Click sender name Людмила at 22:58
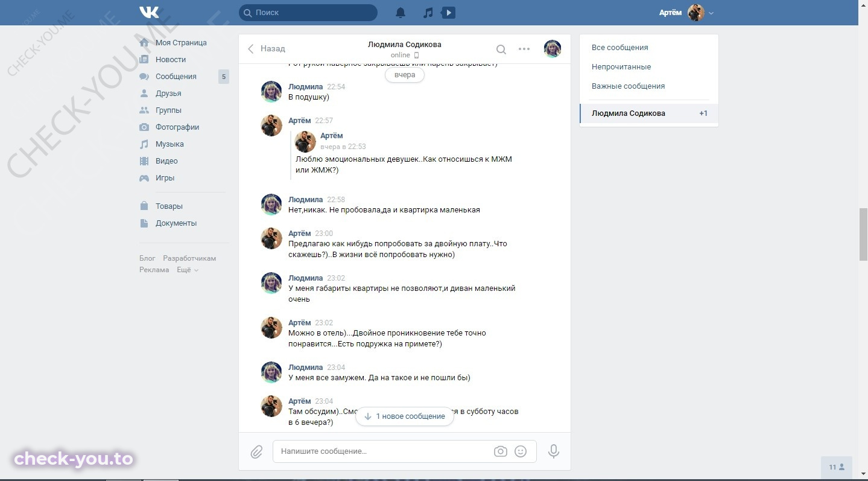 click(306, 200)
